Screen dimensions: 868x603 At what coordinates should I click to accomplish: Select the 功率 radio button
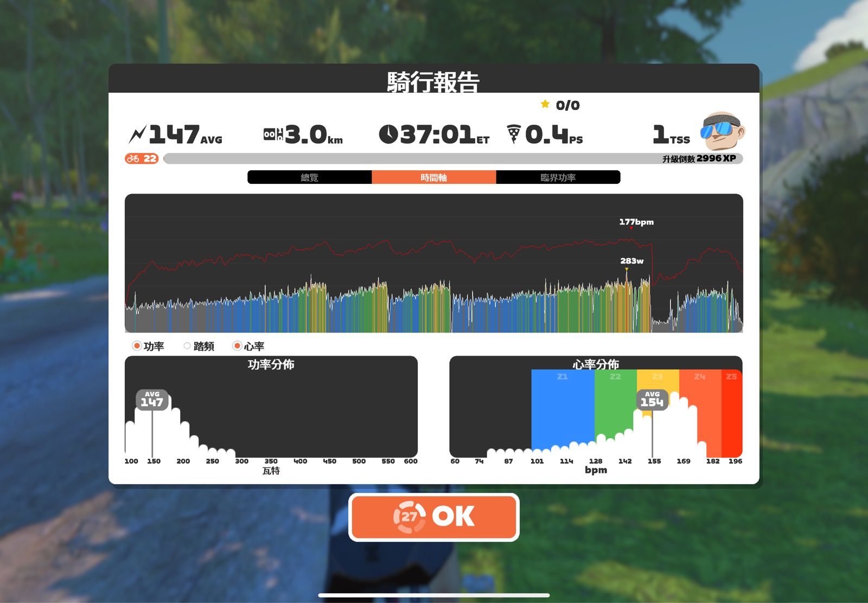tap(137, 345)
